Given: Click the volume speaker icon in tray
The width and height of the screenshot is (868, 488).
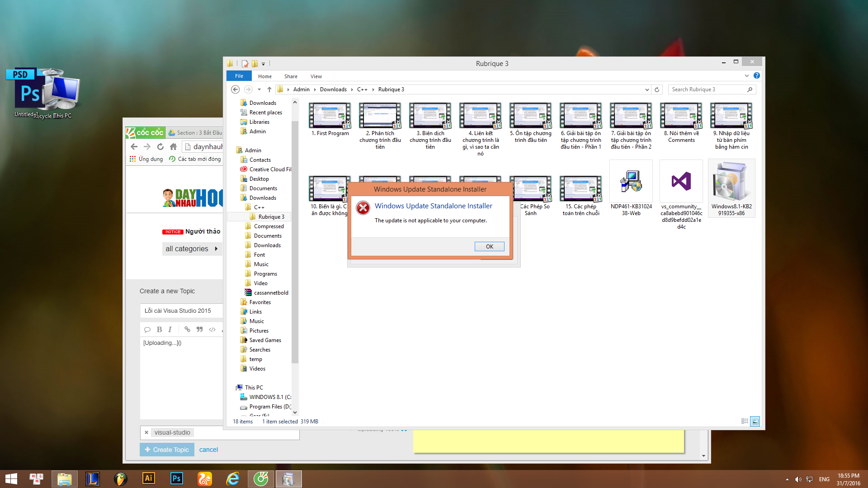Looking at the screenshot, I should point(798,479).
